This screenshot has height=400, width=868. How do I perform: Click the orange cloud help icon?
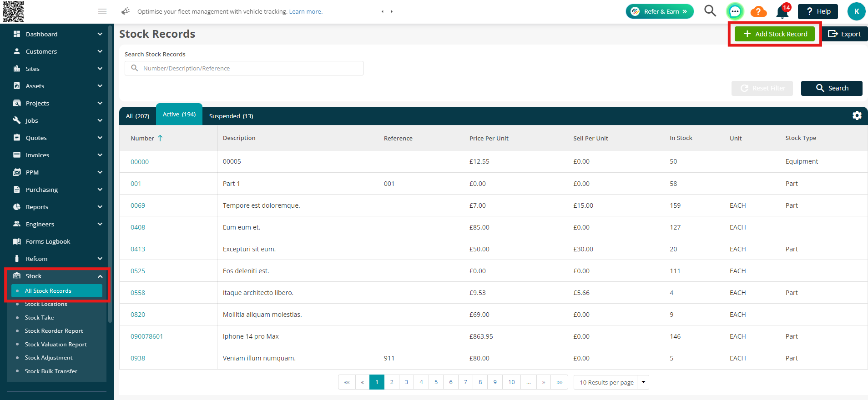pos(758,11)
